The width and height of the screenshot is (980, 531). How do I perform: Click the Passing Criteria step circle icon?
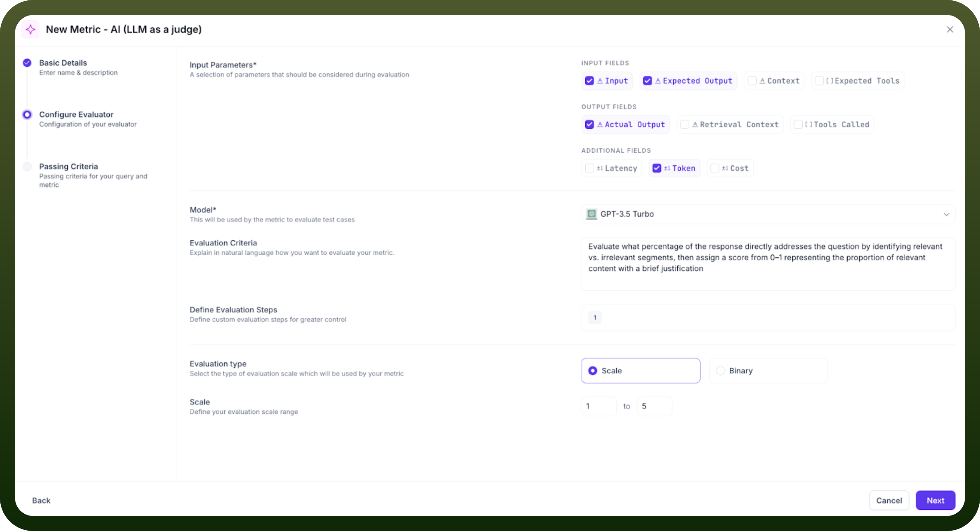27,166
